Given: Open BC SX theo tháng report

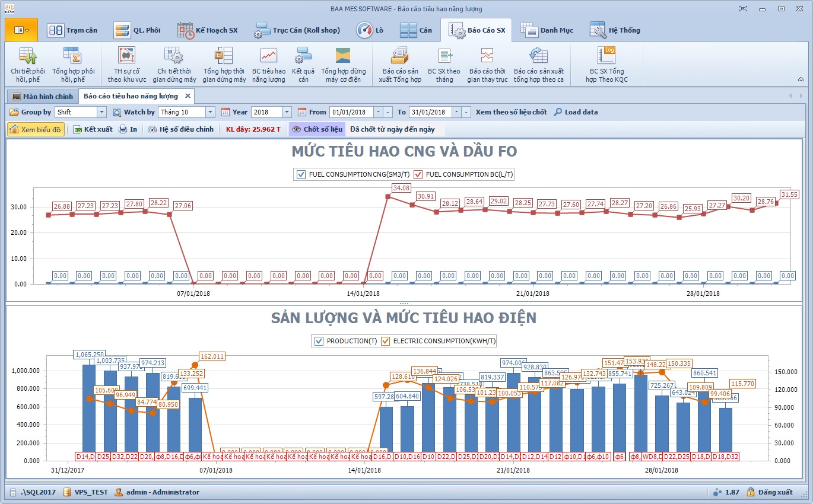Looking at the screenshot, I should click(444, 64).
